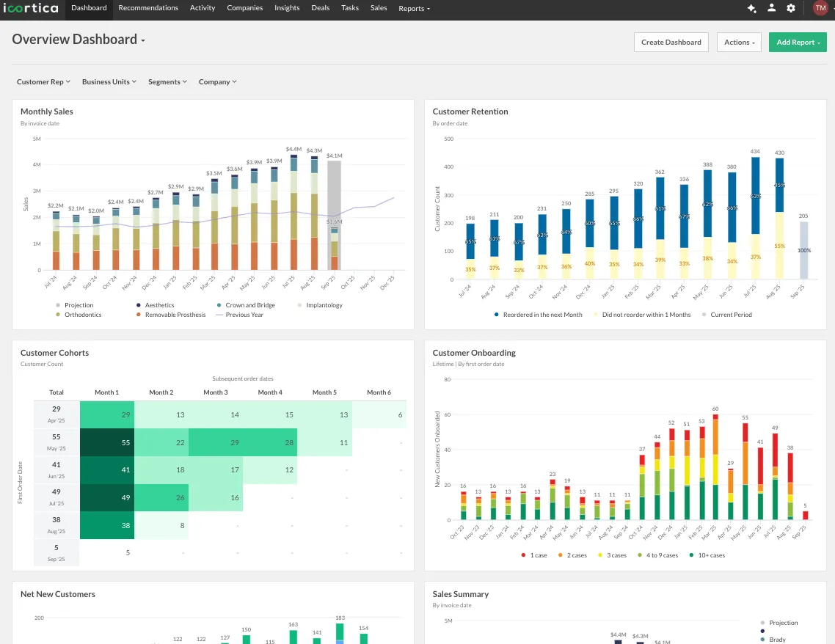Viewport: 835px width, 644px height.
Task: Toggle the Previous Year line legend
Action: pos(240,315)
